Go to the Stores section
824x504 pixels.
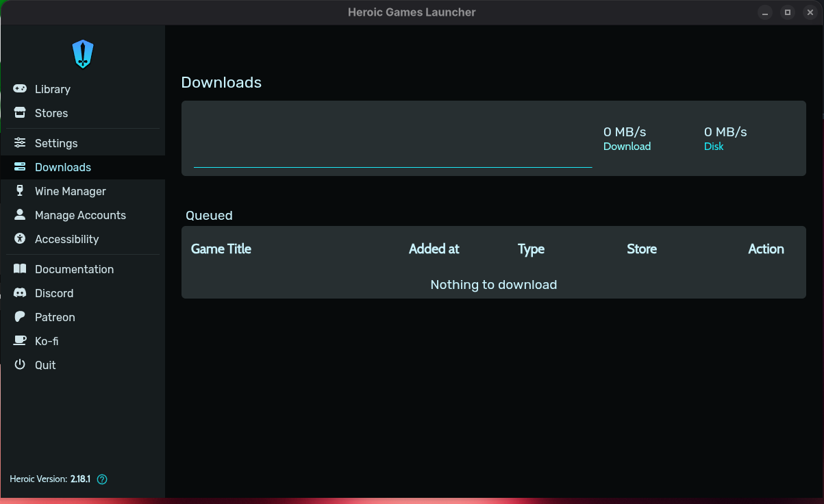(82, 113)
